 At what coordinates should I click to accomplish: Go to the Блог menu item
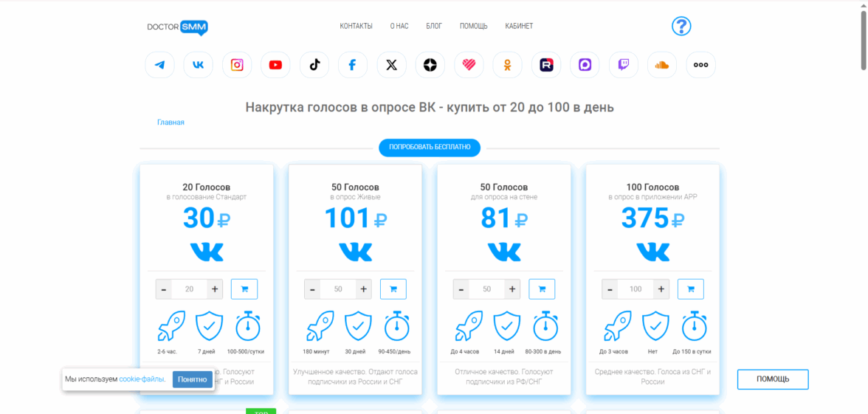pos(434,27)
